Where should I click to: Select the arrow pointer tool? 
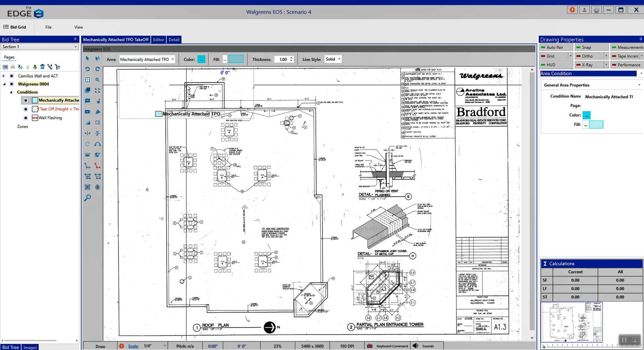pos(87,58)
